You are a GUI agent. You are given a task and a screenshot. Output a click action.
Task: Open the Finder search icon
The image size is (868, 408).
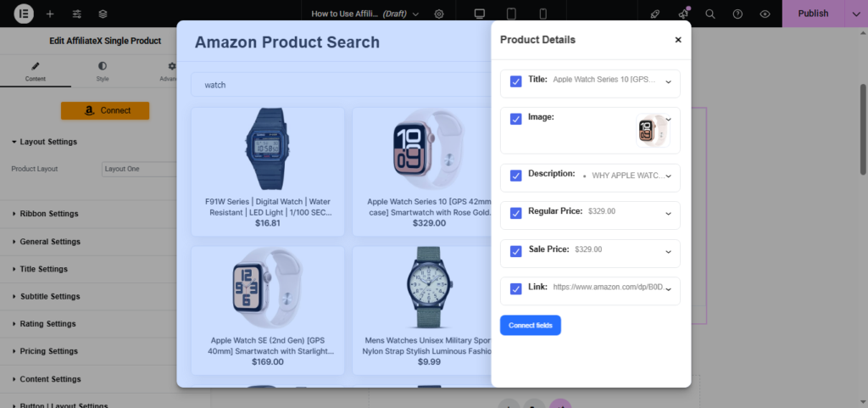[710, 14]
